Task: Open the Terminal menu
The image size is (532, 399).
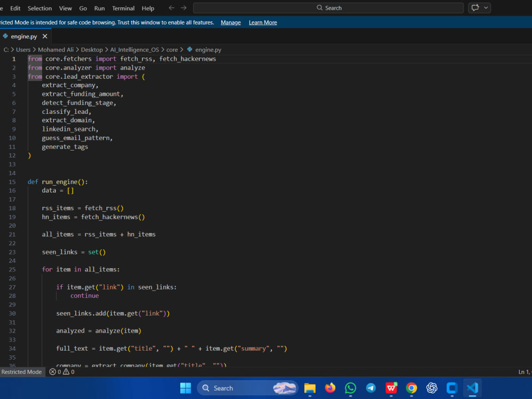Action: (x=123, y=8)
